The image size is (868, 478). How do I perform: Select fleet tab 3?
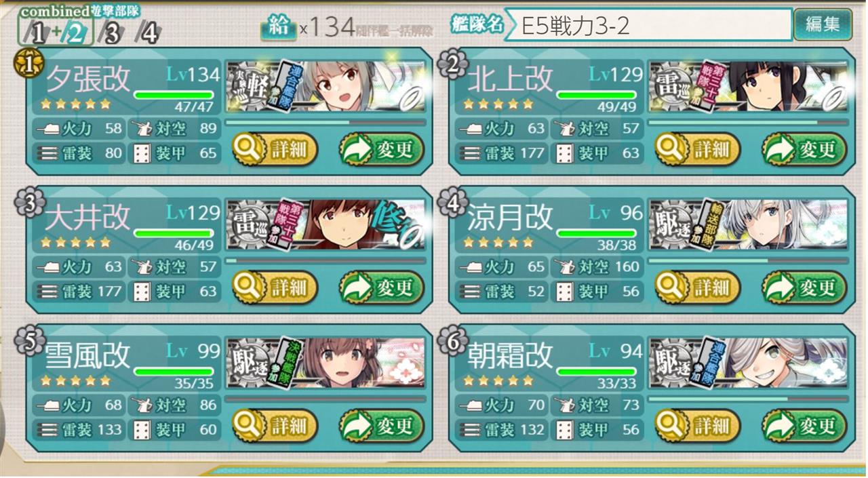click(113, 33)
